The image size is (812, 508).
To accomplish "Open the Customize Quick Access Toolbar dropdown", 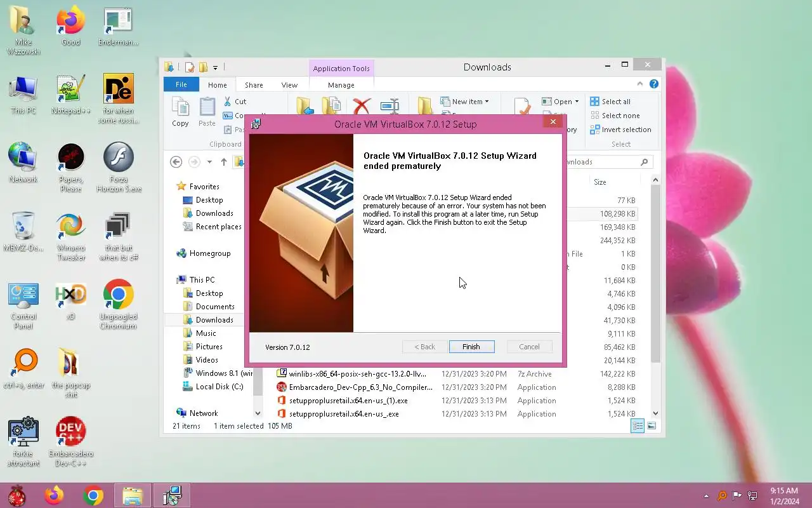I will [x=216, y=67].
